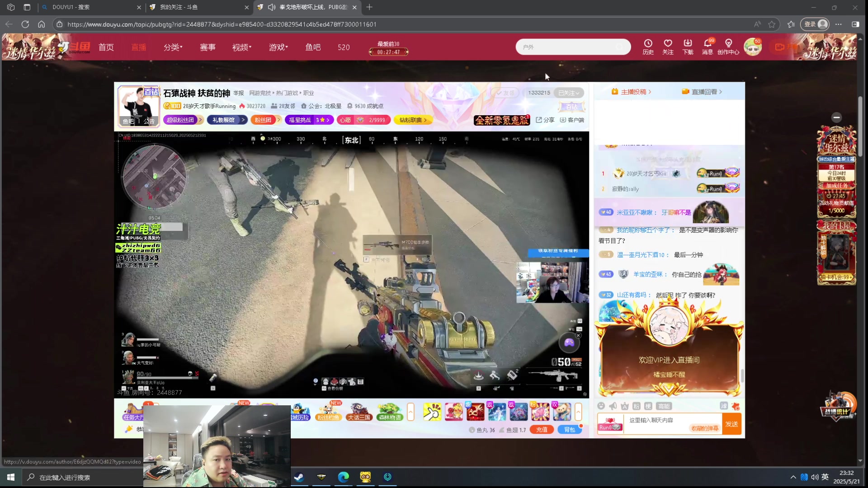
Task: Click the 心愿 wish progress 2/9999
Action: tap(363, 120)
